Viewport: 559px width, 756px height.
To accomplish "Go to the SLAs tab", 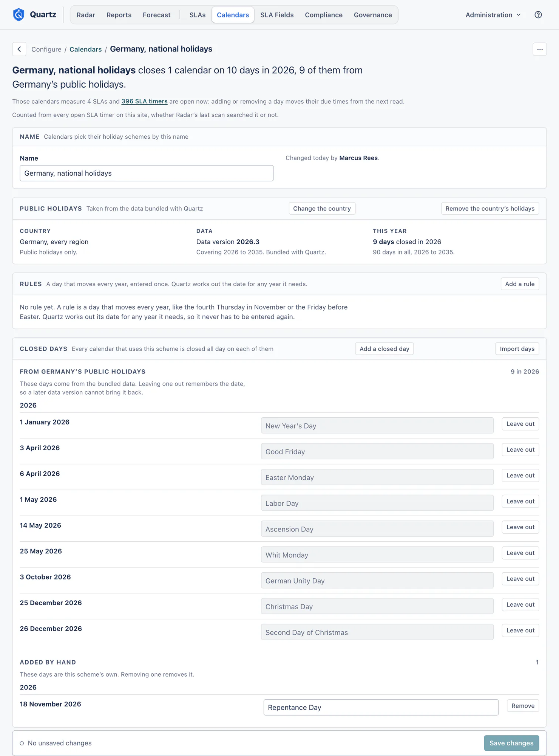I will point(198,15).
